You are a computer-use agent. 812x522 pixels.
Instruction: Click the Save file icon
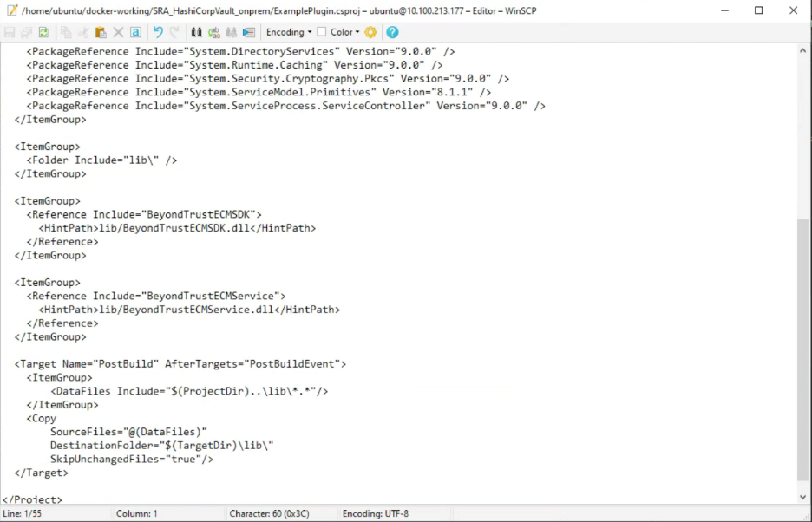(10, 32)
